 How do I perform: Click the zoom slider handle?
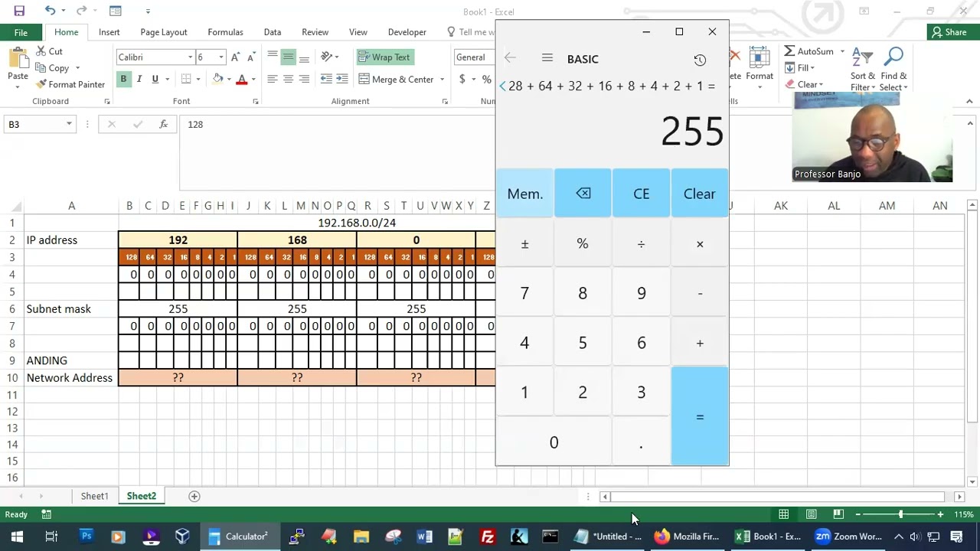pos(900,514)
